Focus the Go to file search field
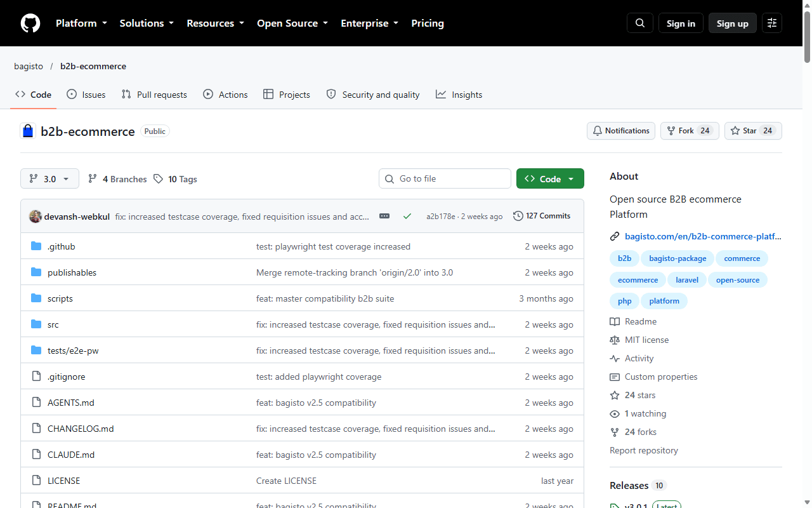This screenshot has height=508, width=812. pyautogui.click(x=445, y=179)
